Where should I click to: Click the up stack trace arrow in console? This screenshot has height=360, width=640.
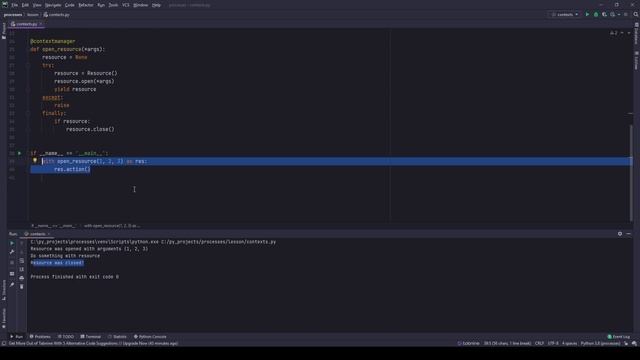coord(22,243)
